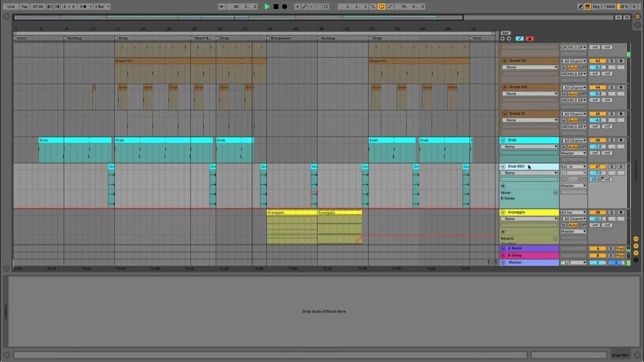The height and width of the screenshot is (362, 644).
Task: Toggle blue Automation Mode icon
Action: pos(520,39)
